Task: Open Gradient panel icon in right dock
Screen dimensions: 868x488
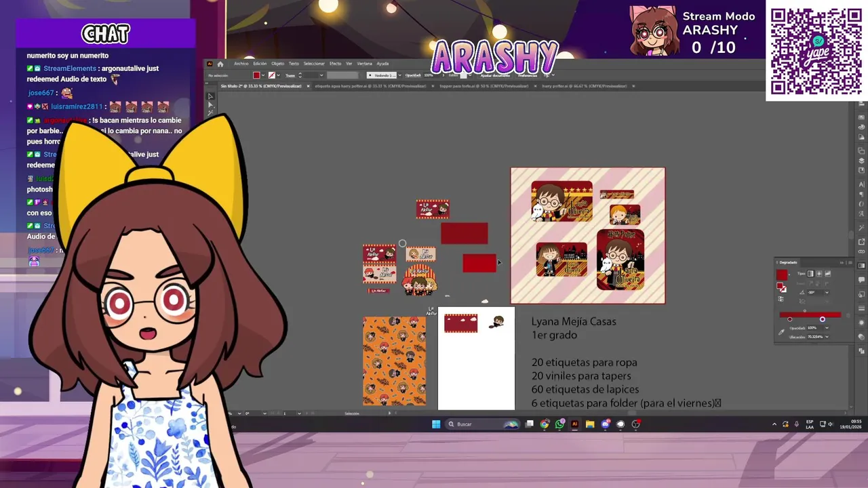Action: [x=862, y=266]
